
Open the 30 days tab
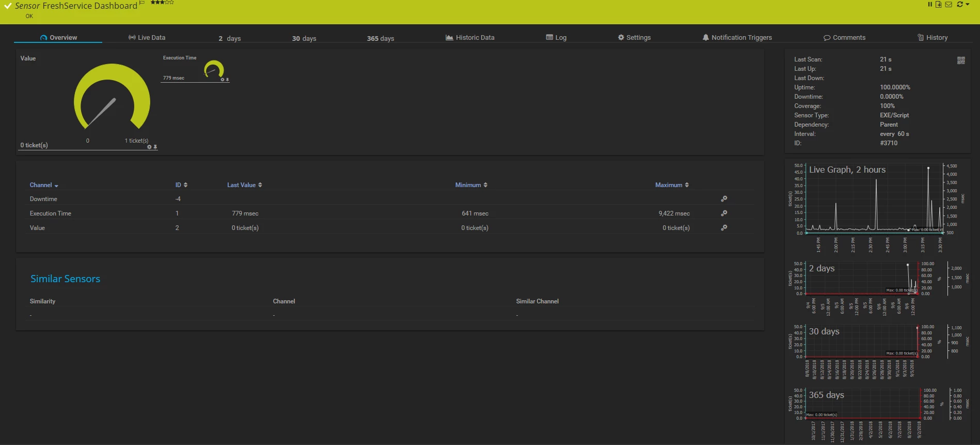(x=304, y=38)
